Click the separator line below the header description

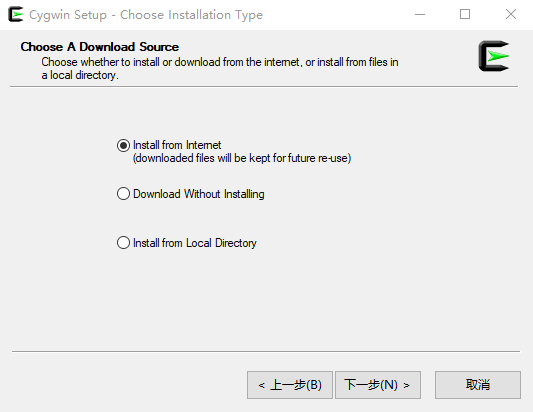[264, 87]
